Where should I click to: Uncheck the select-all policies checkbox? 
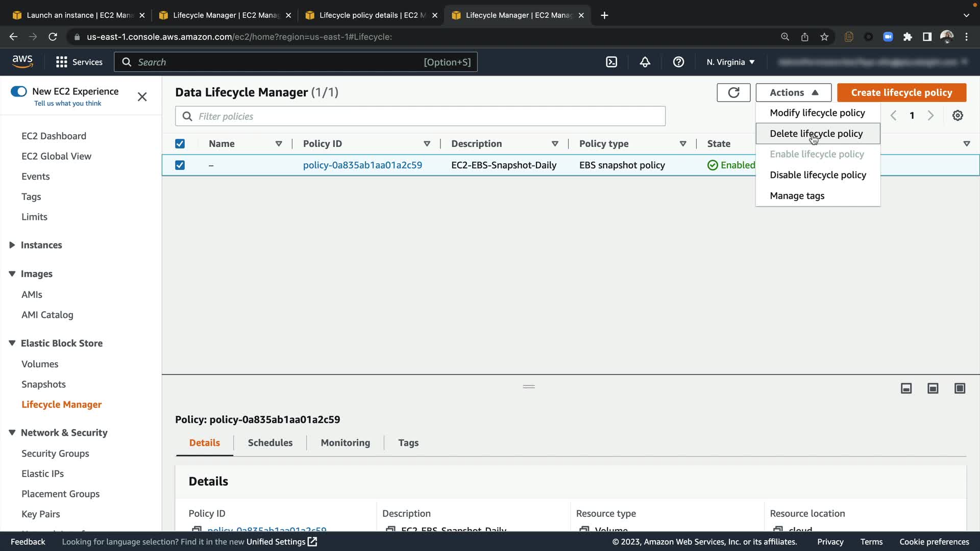click(x=180, y=144)
